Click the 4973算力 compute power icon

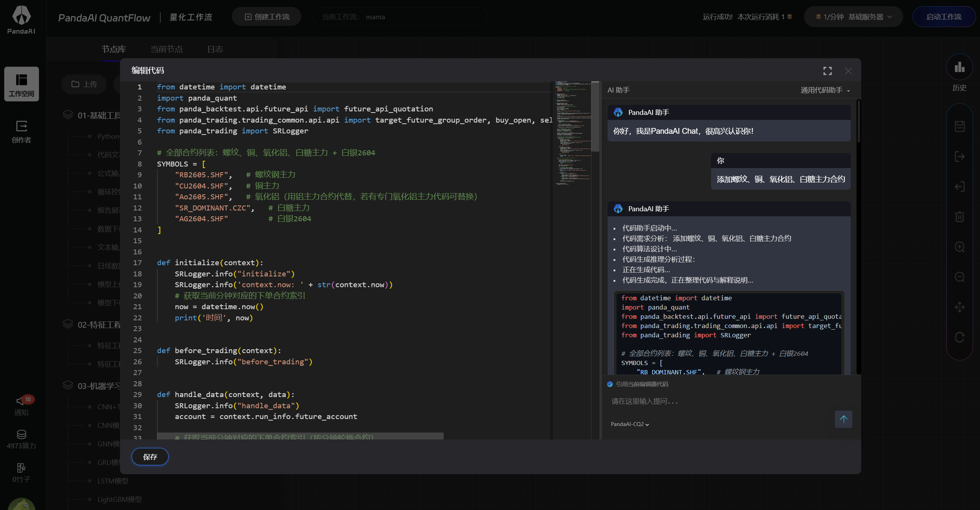pyautogui.click(x=22, y=434)
